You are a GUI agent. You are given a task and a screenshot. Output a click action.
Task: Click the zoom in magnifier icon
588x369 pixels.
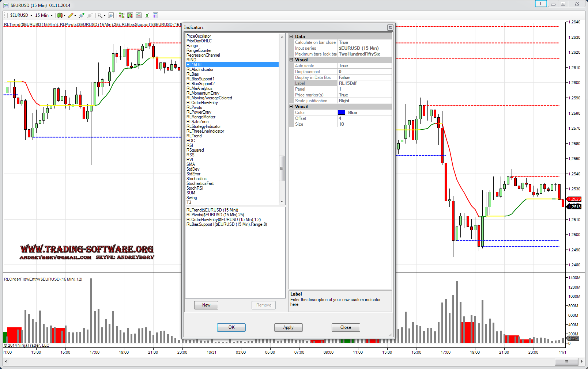(x=81, y=15)
